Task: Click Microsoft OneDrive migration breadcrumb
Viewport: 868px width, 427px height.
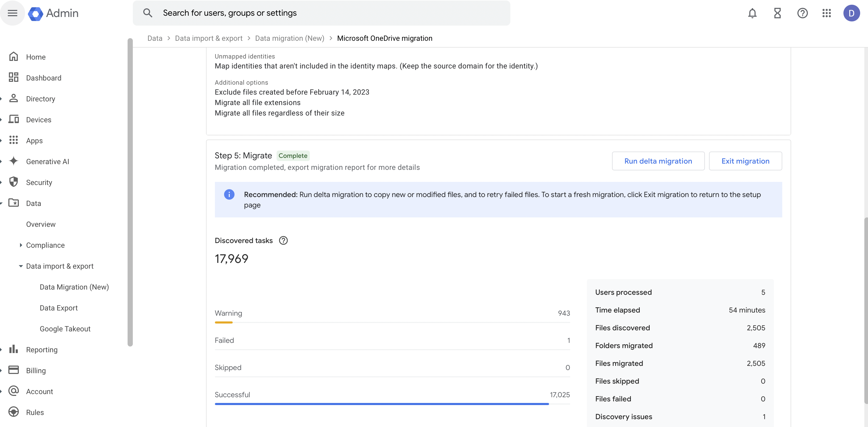Action: (385, 38)
